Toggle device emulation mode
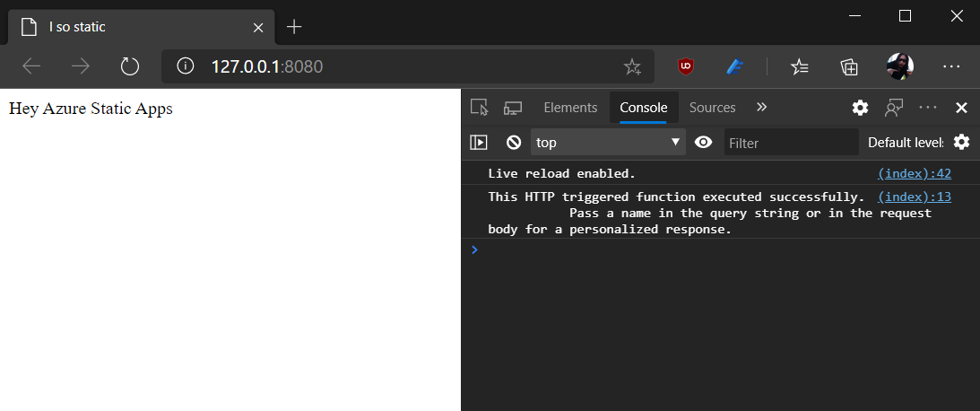980x411 pixels. pyautogui.click(x=513, y=108)
